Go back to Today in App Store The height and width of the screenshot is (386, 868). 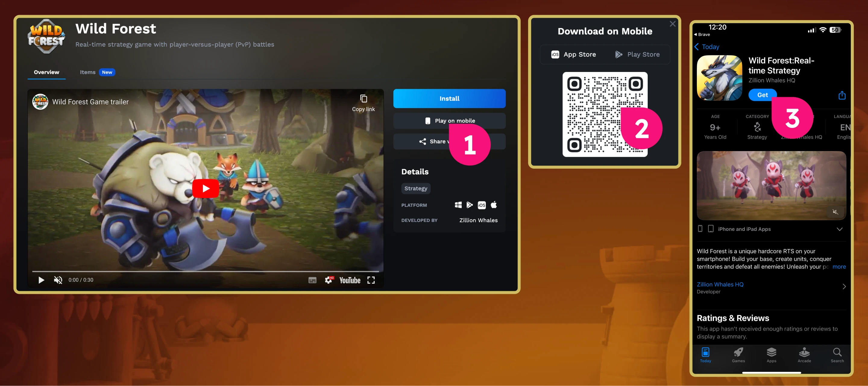coord(707,47)
